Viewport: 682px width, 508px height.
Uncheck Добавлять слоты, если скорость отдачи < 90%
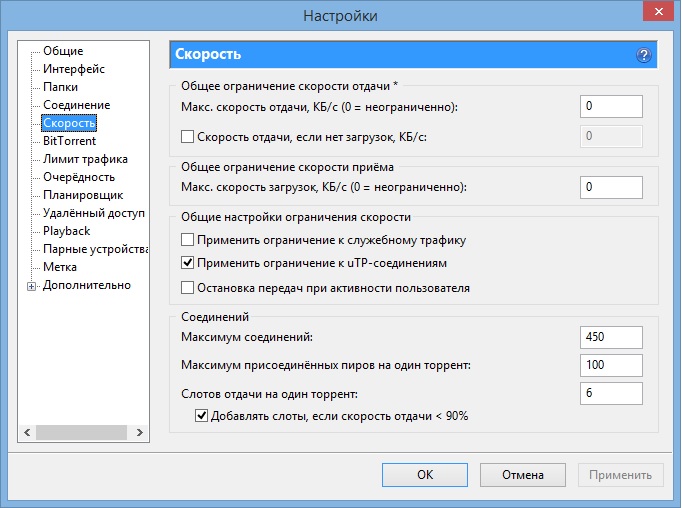[201, 416]
